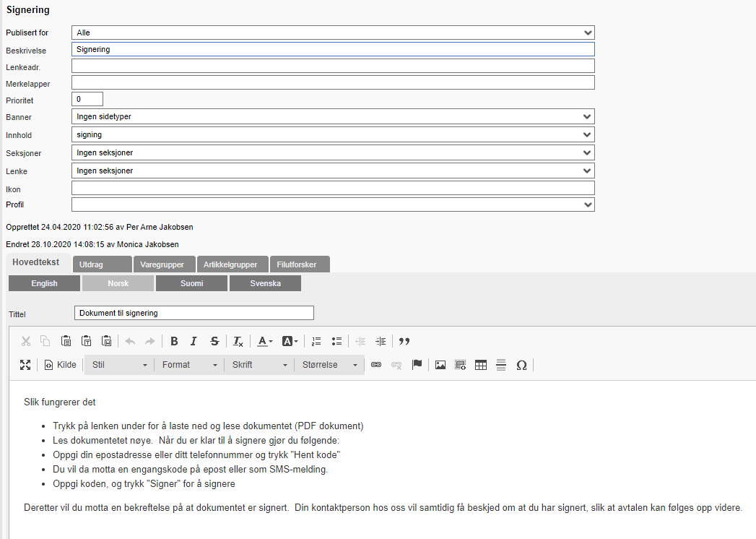Click the 'Slik fungrerer det' text
Viewport: 756px width, 539px height.
[60, 402]
